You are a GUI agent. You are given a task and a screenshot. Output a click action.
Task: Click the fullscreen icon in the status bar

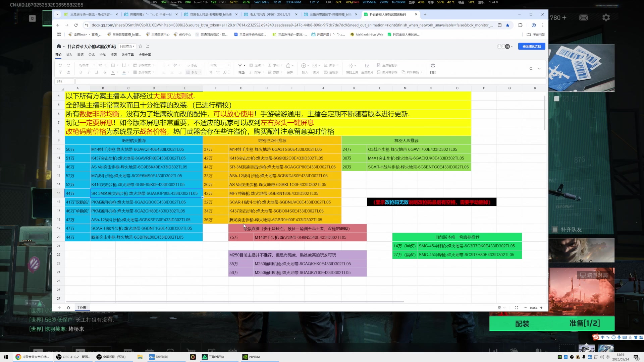point(516,308)
